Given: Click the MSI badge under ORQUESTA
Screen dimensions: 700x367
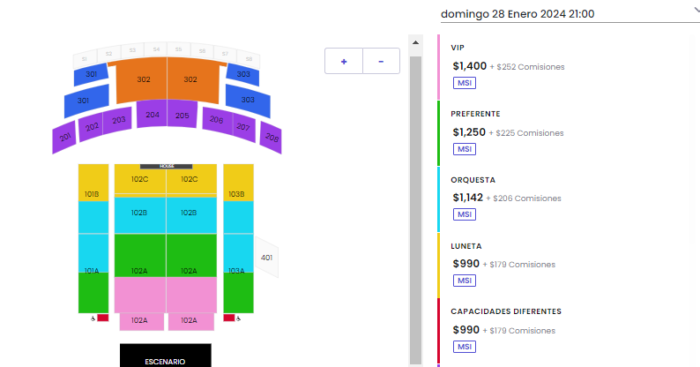Looking at the screenshot, I should pyautogui.click(x=464, y=214).
